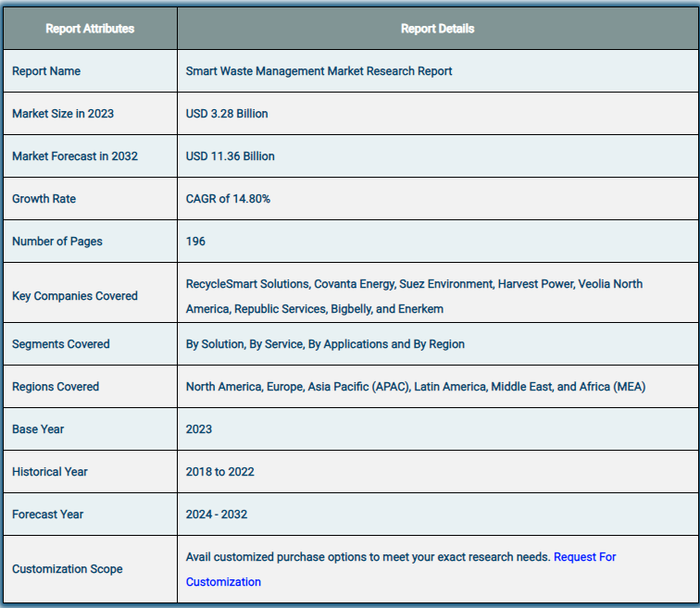Viewport: 700px width, 608px height.
Task: Select the Report Attributes header cell
Action: pos(90,29)
